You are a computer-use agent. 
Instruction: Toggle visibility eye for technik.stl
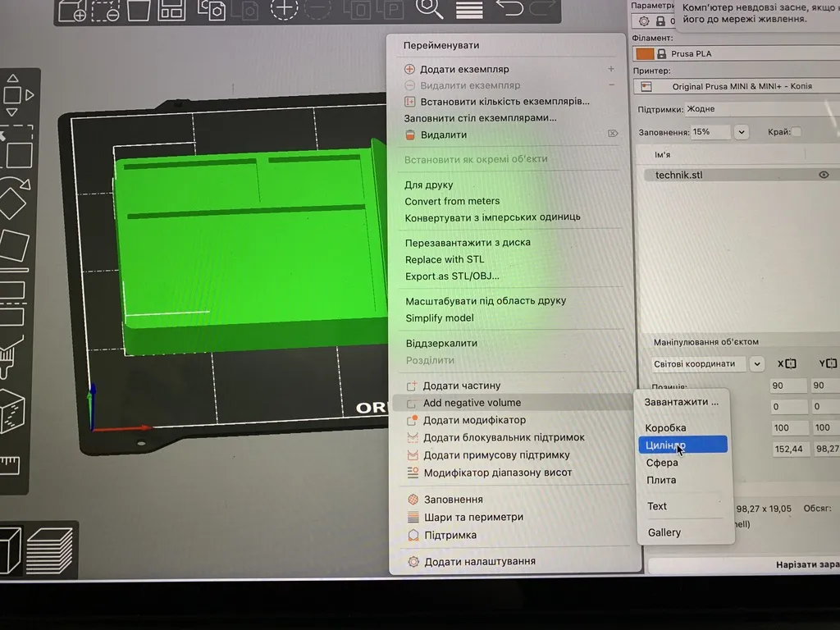[x=824, y=175]
